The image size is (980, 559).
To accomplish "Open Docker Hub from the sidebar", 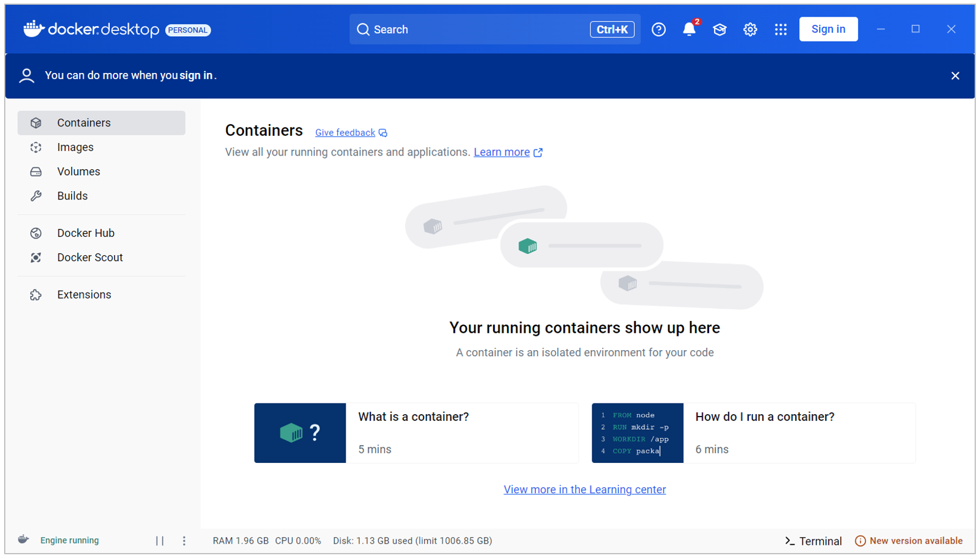I will (x=86, y=233).
